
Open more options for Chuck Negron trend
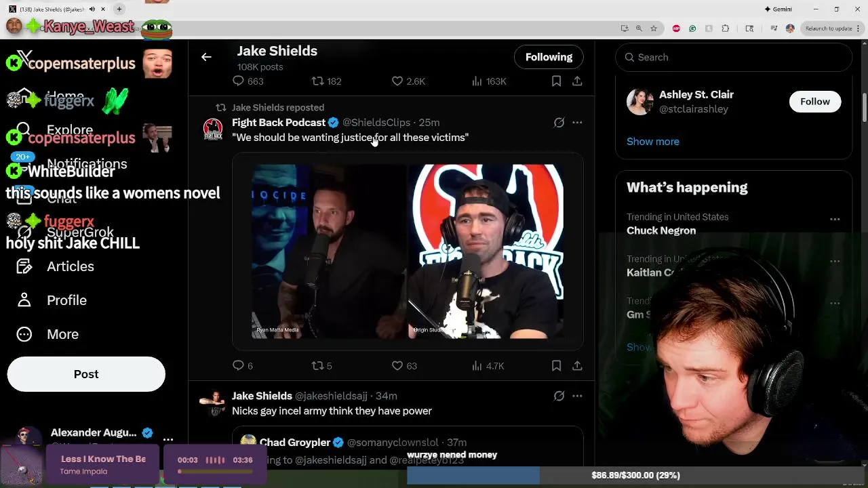click(x=835, y=219)
